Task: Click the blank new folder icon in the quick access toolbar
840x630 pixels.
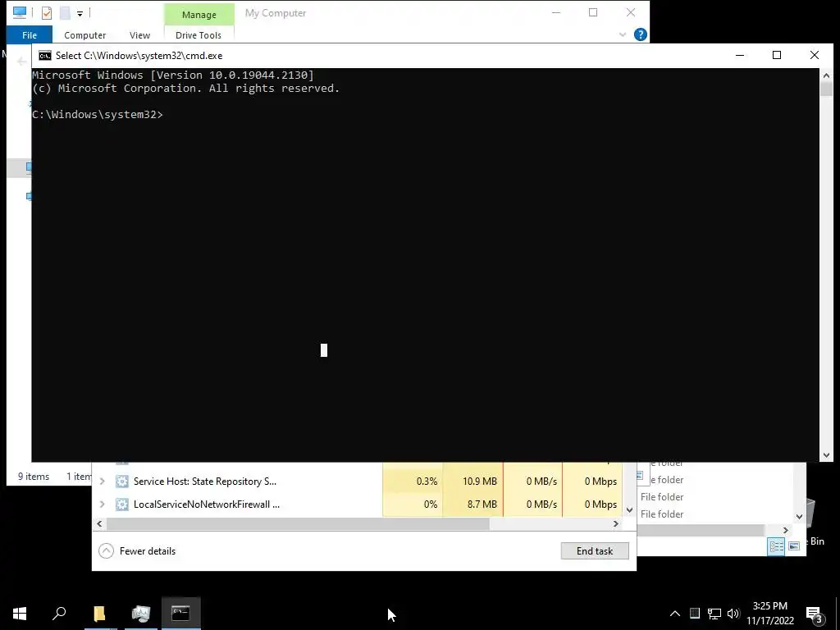Action: [x=65, y=13]
